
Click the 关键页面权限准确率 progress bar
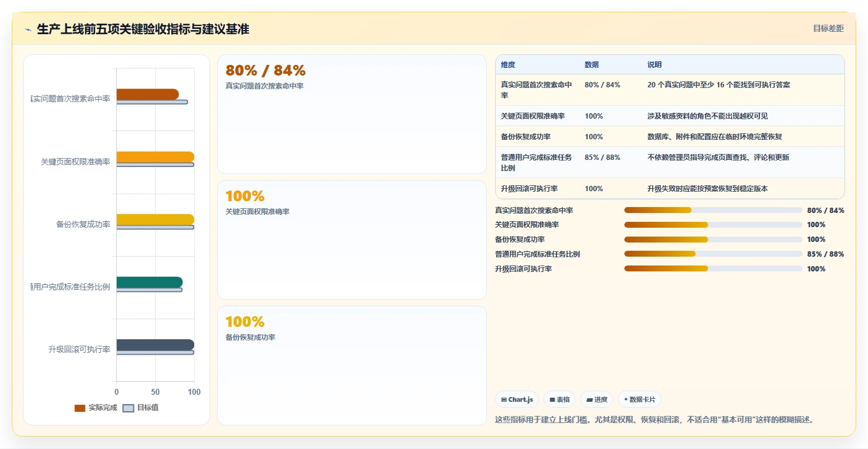[x=713, y=225]
